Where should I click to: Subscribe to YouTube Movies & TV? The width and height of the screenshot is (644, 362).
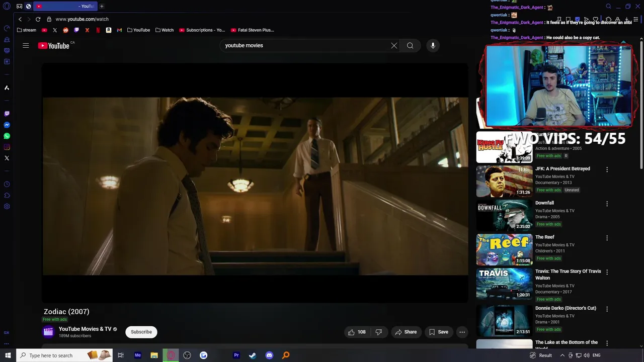point(141,332)
